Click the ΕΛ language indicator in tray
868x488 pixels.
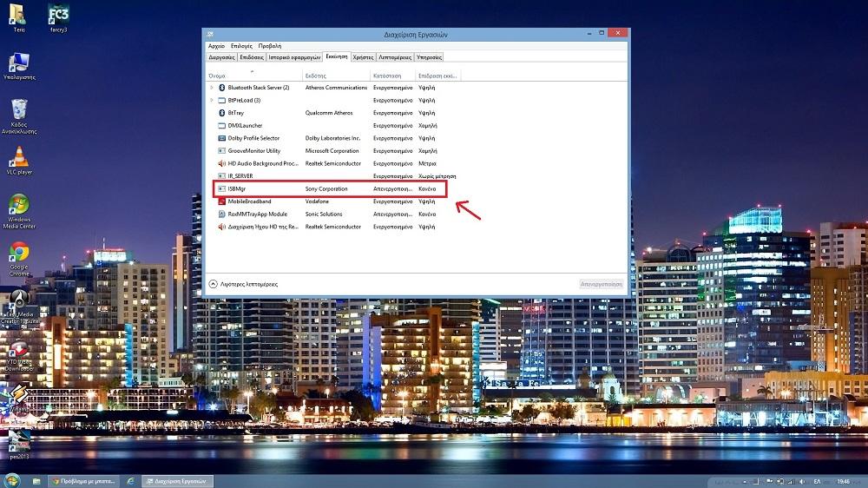[817, 481]
